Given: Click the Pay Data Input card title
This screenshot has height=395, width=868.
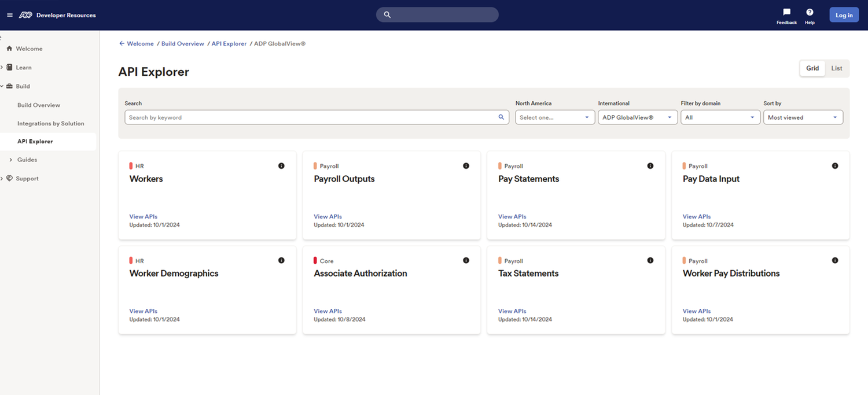Looking at the screenshot, I should tap(711, 179).
